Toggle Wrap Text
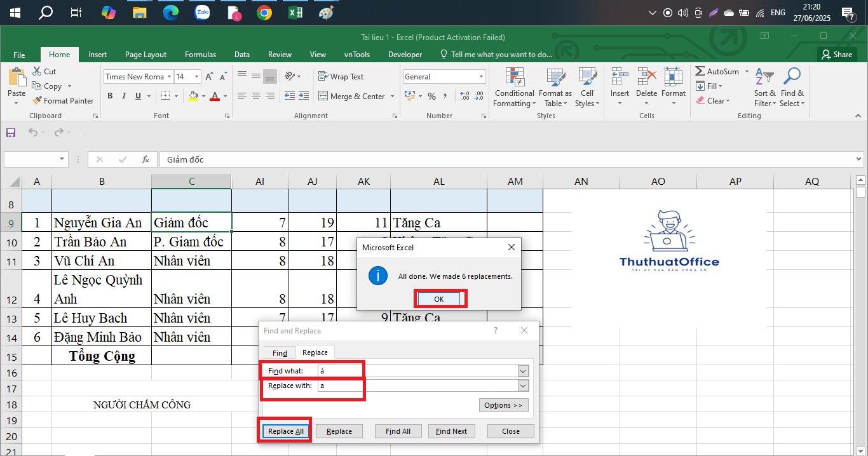Screen dimensions: 868x456 [341, 77]
